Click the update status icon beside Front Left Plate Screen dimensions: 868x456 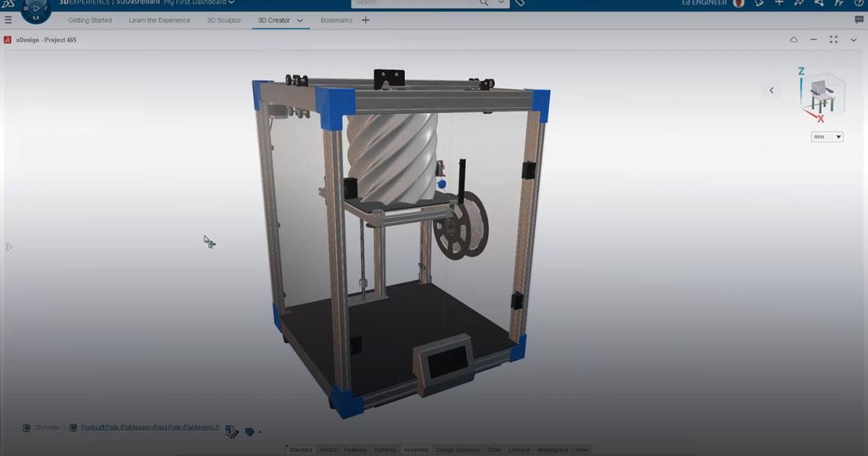click(231, 430)
